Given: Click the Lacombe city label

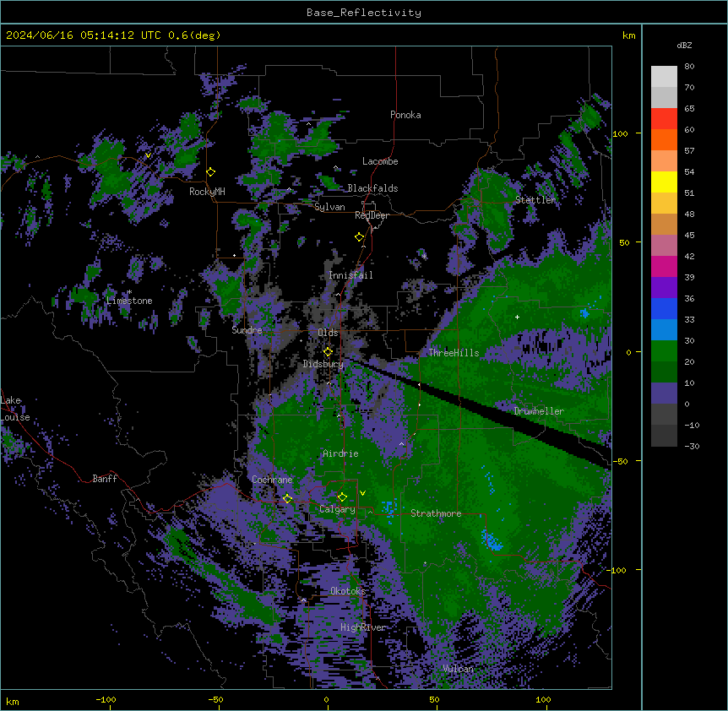Looking at the screenshot, I should point(380,161).
